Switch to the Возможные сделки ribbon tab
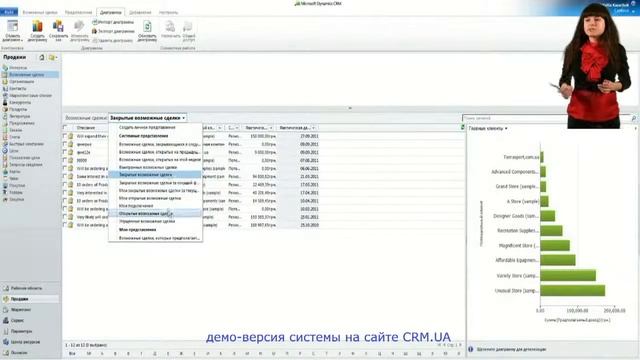Screen dimensions: 640x360 click(40, 13)
